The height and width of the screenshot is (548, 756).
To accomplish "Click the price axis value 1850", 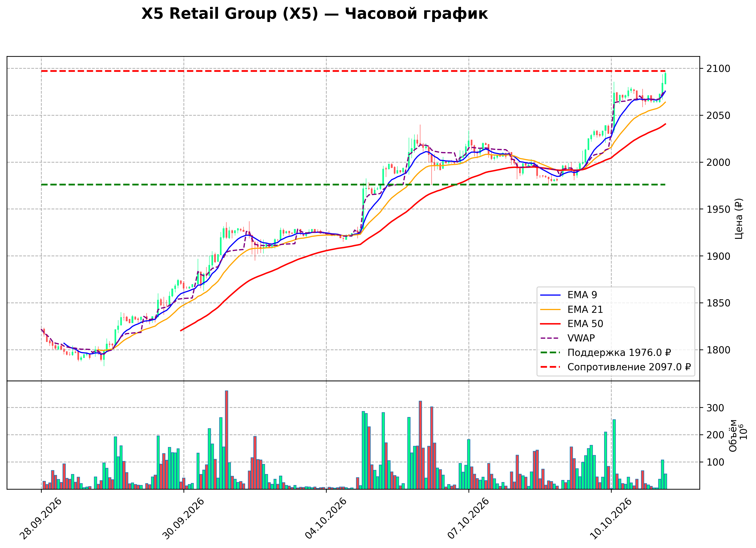I will pos(718,303).
